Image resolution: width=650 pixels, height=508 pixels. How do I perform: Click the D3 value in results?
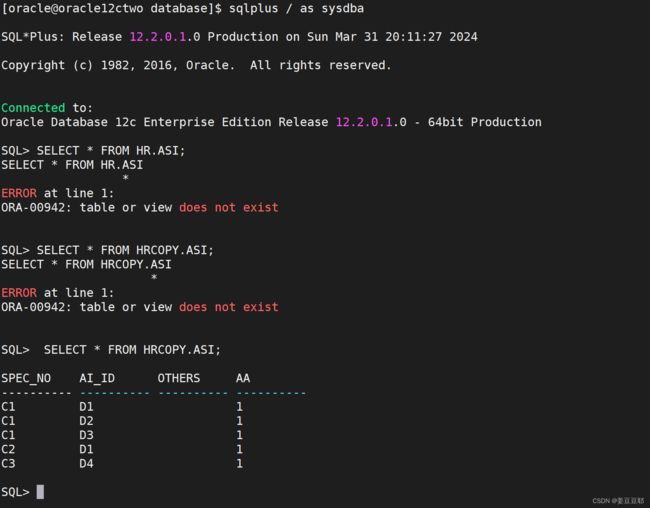(x=86, y=435)
